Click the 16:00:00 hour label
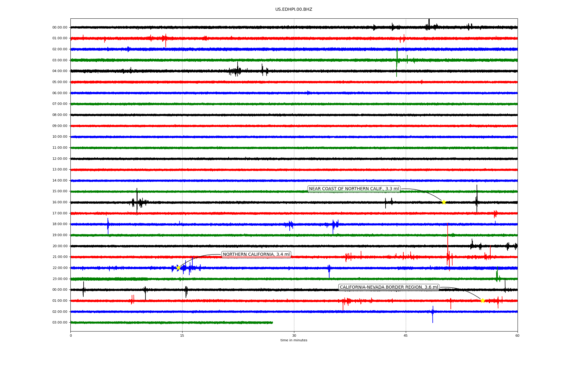The image size is (588, 368). (x=60, y=202)
